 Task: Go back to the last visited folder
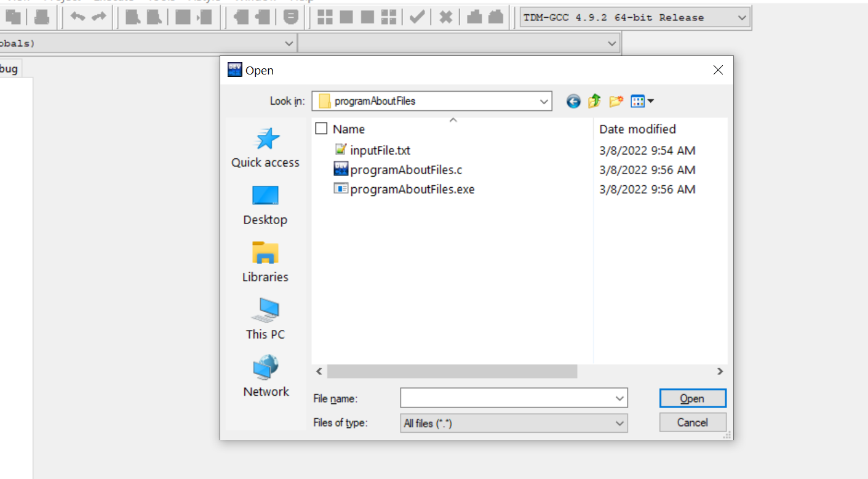click(573, 102)
